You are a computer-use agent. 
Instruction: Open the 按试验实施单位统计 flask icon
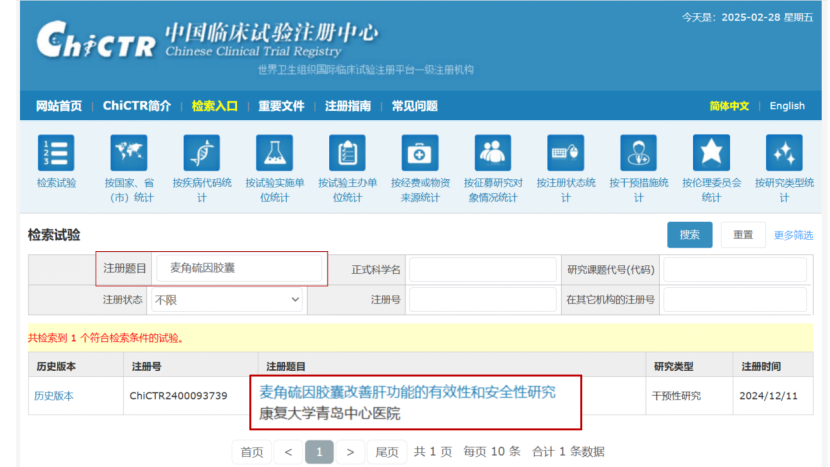click(x=274, y=153)
